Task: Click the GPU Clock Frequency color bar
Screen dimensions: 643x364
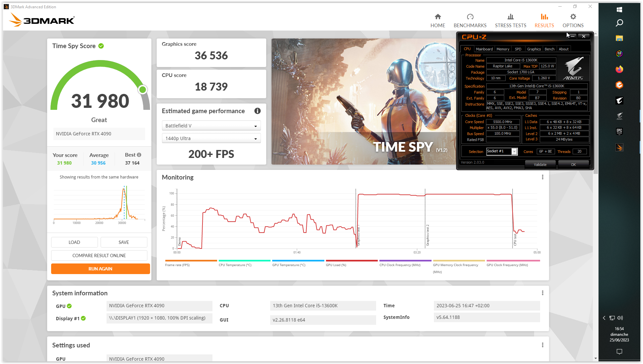Action: [x=513, y=261]
